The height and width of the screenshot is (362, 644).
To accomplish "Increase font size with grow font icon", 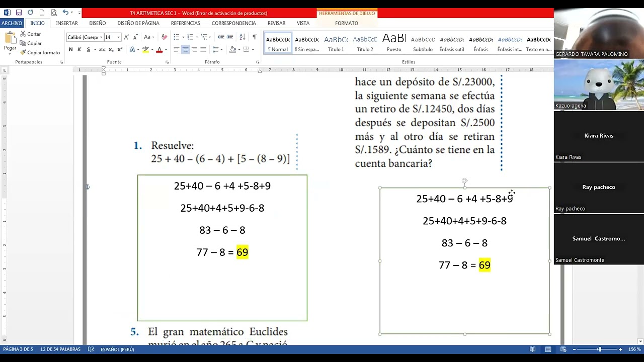I will (126, 37).
